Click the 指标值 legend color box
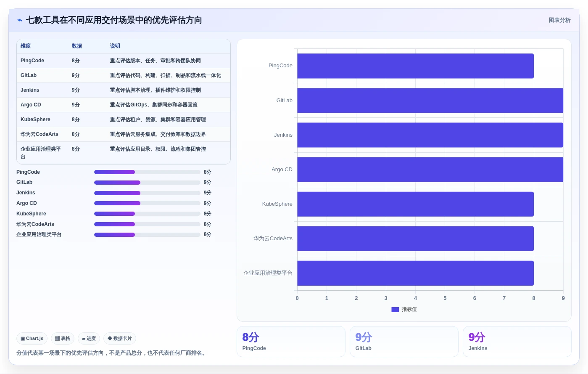 click(395, 310)
